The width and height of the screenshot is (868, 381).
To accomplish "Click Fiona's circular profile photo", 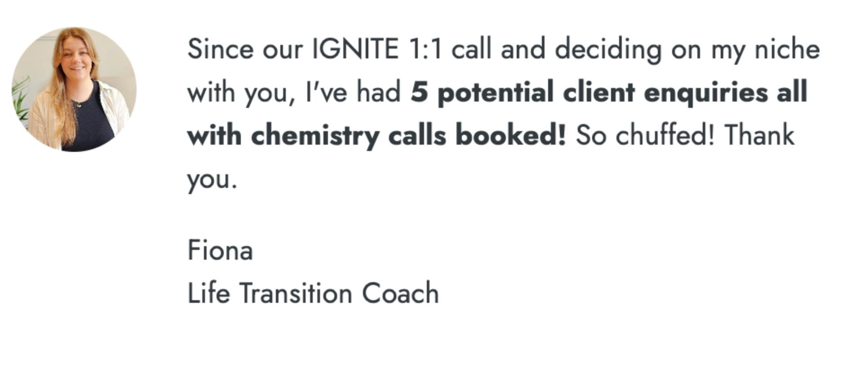I will [74, 89].
